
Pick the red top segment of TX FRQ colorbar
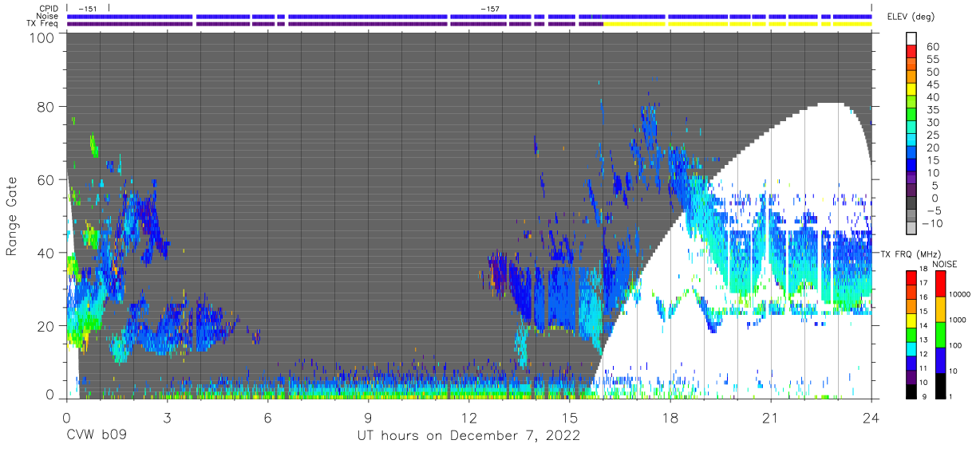[x=911, y=277]
